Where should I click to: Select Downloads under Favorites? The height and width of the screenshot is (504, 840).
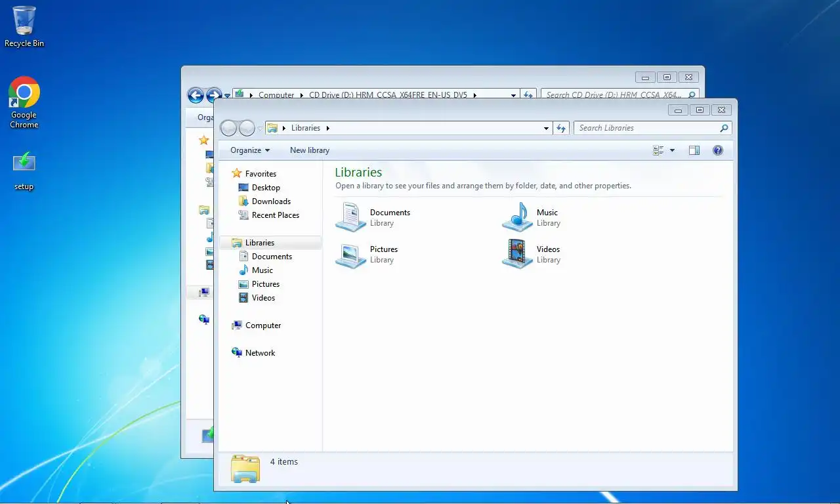(x=264, y=201)
